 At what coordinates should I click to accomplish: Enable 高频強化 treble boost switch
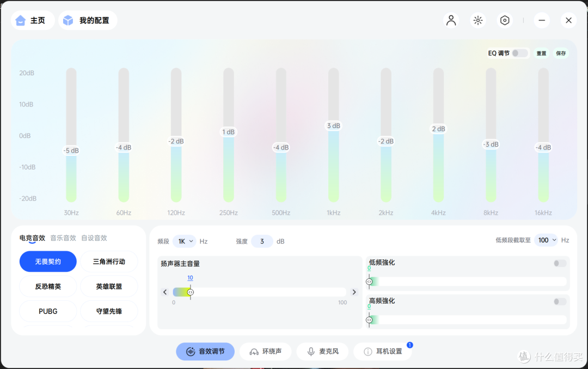(x=560, y=301)
